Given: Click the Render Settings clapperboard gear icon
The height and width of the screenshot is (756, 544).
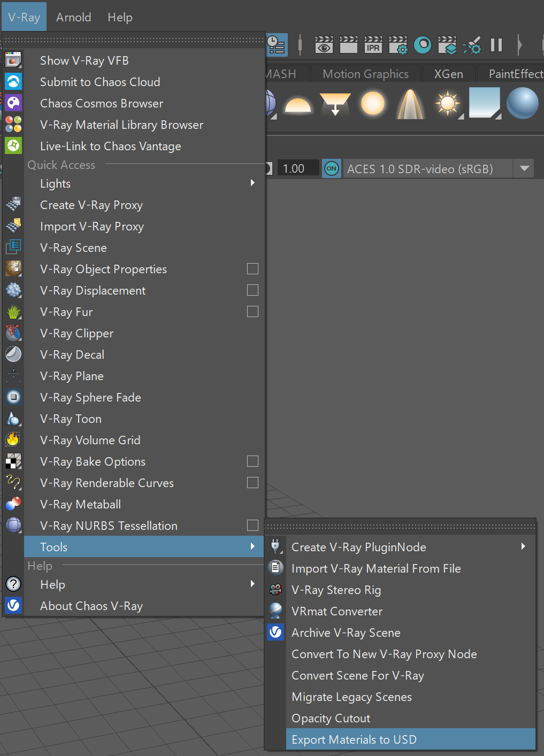Looking at the screenshot, I should [398, 45].
